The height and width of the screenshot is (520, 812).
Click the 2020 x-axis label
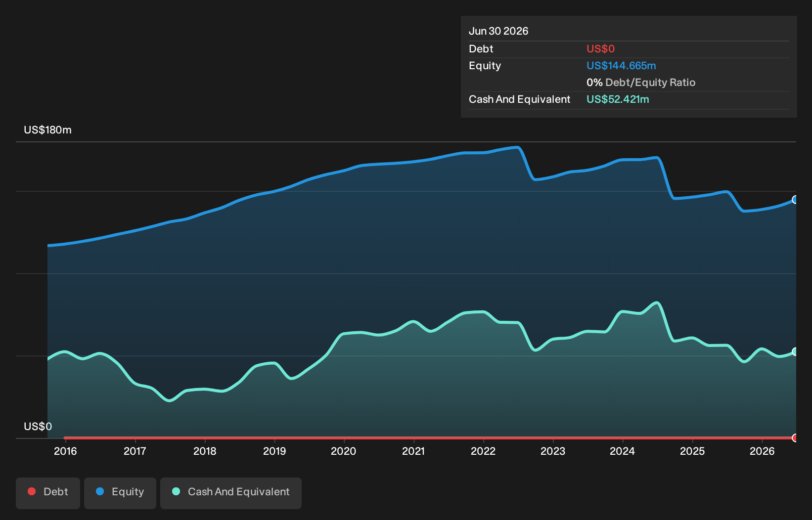click(344, 451)
